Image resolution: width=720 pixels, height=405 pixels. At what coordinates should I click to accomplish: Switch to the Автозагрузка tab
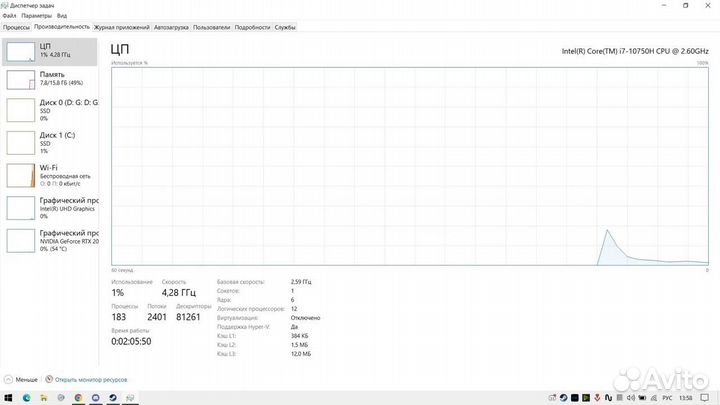point(171,27)
